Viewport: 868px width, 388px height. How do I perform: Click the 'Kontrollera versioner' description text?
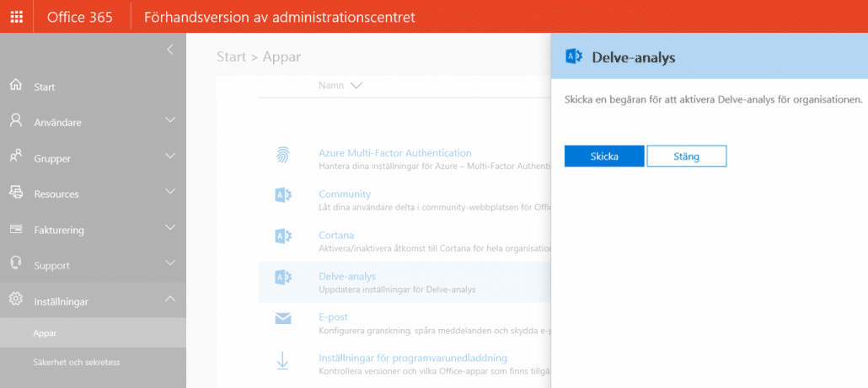(x=435, y=371)
